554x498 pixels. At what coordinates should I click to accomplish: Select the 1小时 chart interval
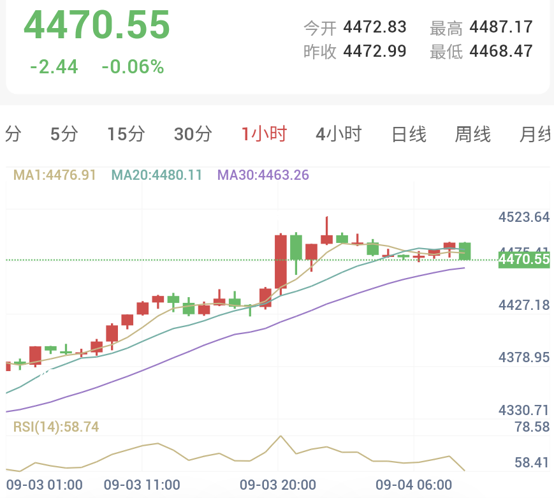(x=264, y=134)
